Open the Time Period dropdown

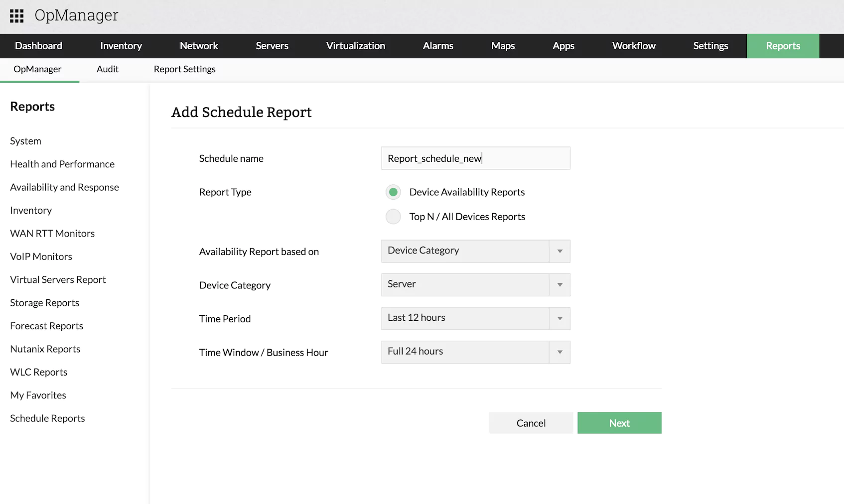click(x=475, y=318)
